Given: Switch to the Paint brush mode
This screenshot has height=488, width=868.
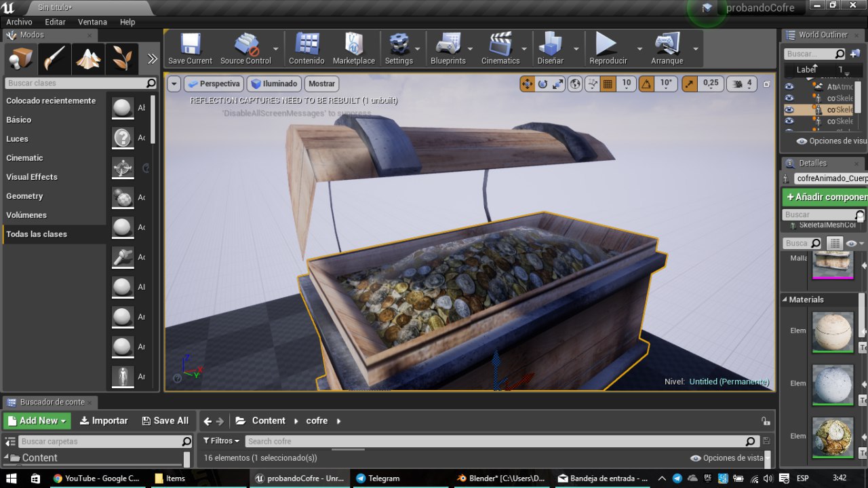Looking at the screenshot, I should 54,60.
